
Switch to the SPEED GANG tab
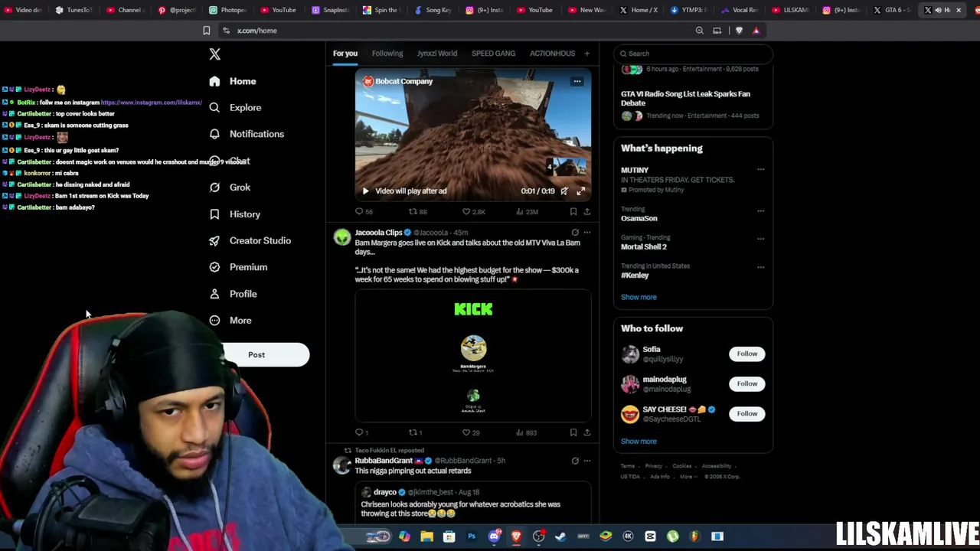tap(493, 54)
